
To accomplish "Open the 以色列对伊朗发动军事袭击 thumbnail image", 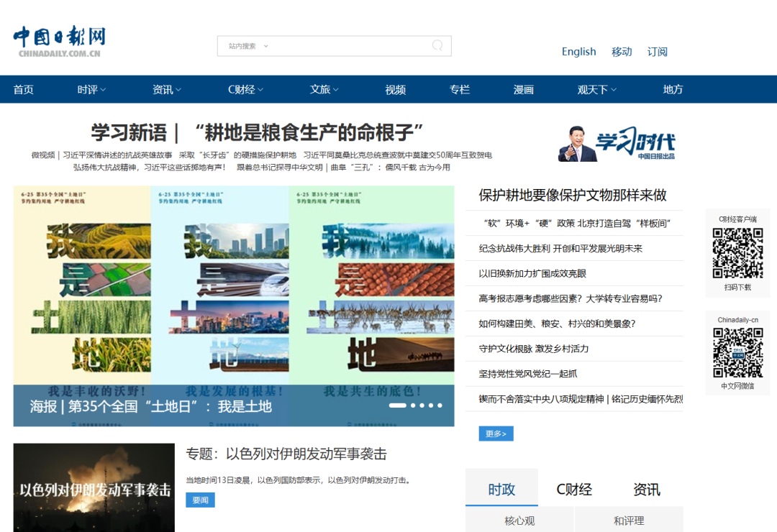I will 94,487.
